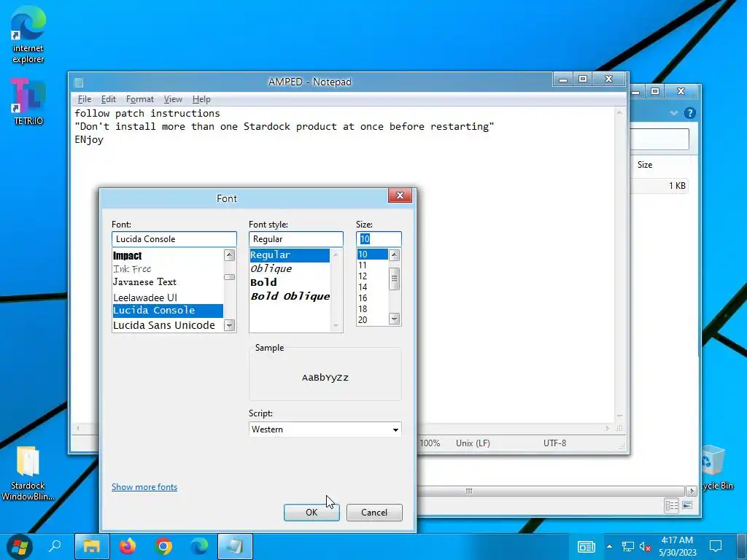Select Impact in the font list
The height and width of the screenshot is (560, 747).
(x=168, y=256)
